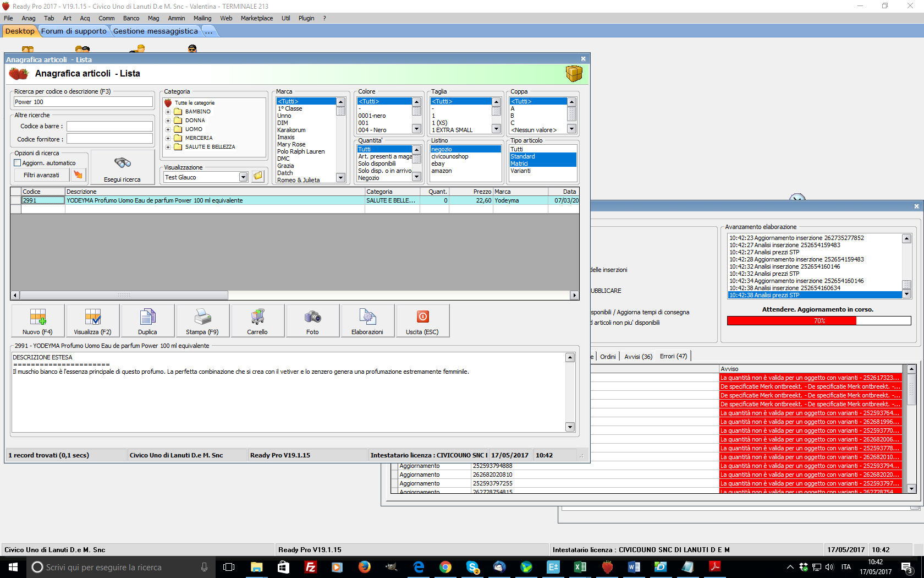Focus the Codice a barre field
Screen dimensions: 924x578
(109, 126)
